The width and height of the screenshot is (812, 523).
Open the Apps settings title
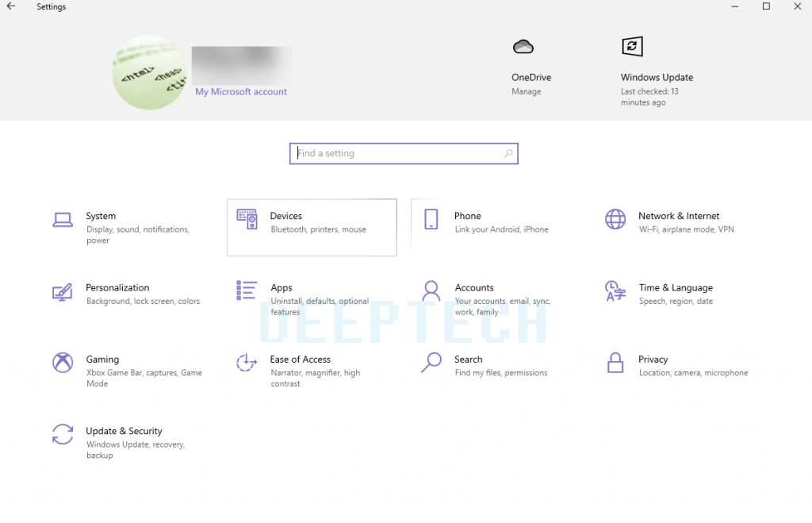coord(282,287)
